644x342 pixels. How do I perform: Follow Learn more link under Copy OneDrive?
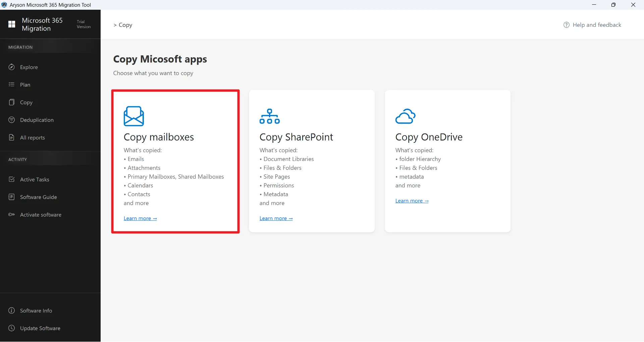click(412, 201)
